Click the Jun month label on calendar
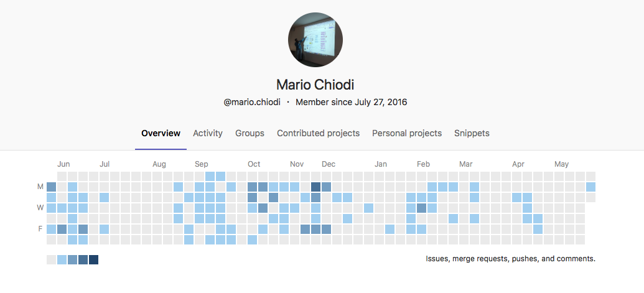The height and width of the screenshot is (293, 644). tap(63, 164)
